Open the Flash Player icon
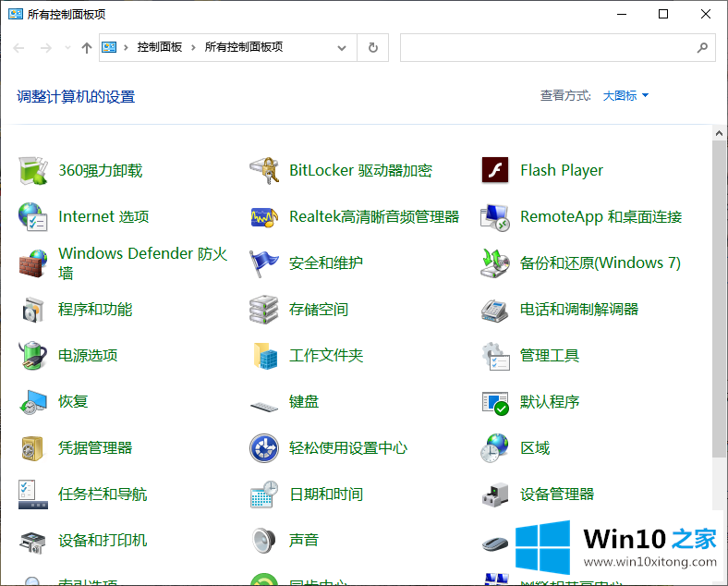The width and height of the screenshot is (728, 586). point(495,170)
